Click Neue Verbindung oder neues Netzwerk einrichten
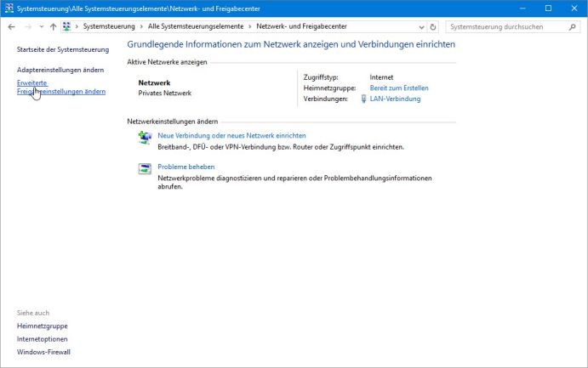 pos(231,135)
